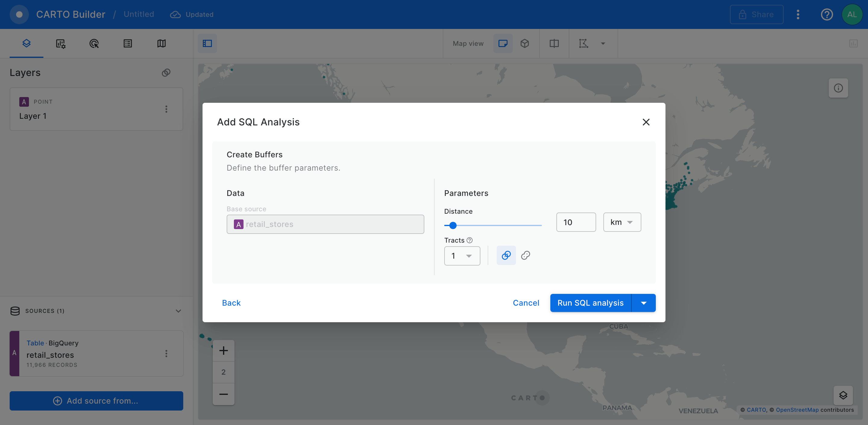Enable split map view icon
This screenshot has height=425, width=868.
tap(554, 43)
